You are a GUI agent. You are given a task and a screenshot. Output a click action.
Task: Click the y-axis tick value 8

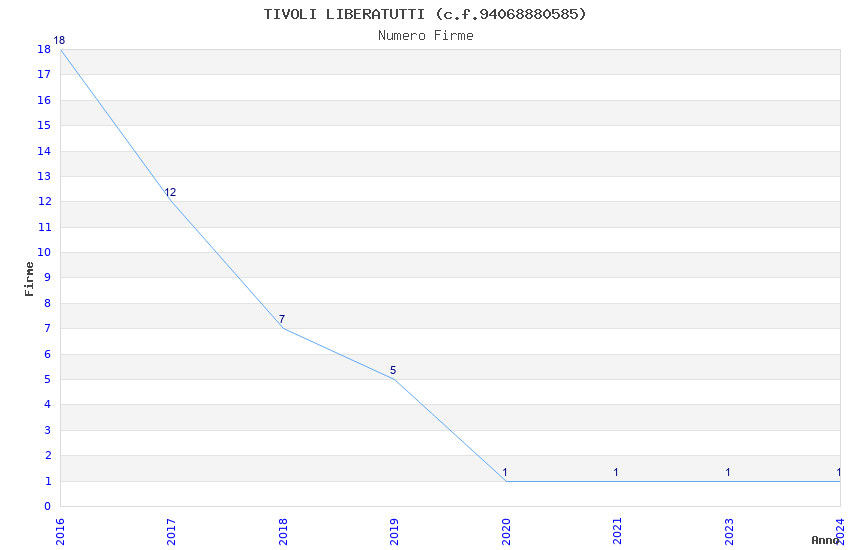[x=48, y=303]
